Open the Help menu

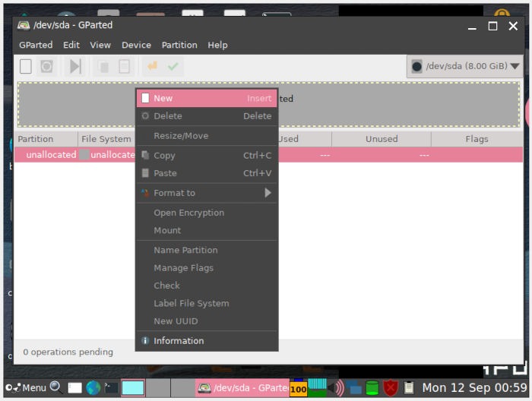click(x=217, y=45)
